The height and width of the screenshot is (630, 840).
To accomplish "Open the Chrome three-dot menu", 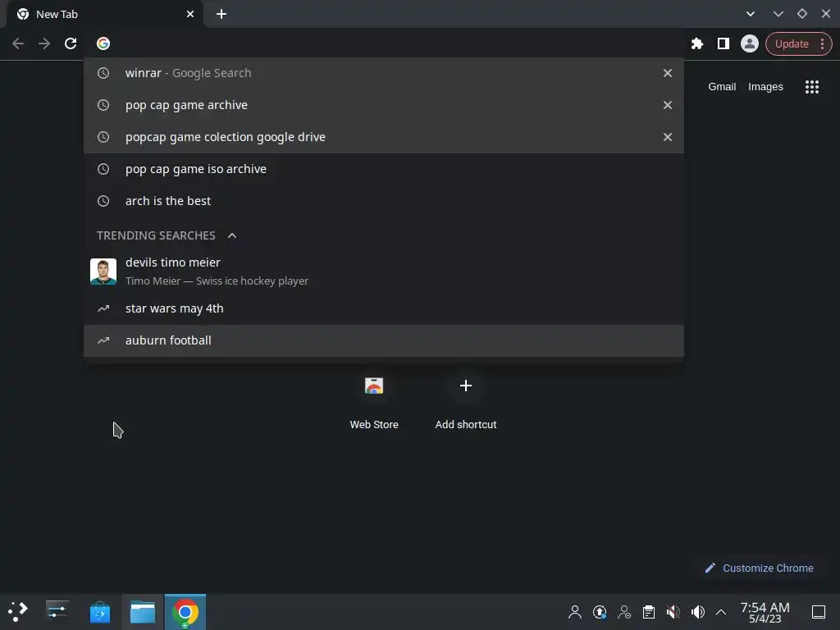I will tap(822, 44).
